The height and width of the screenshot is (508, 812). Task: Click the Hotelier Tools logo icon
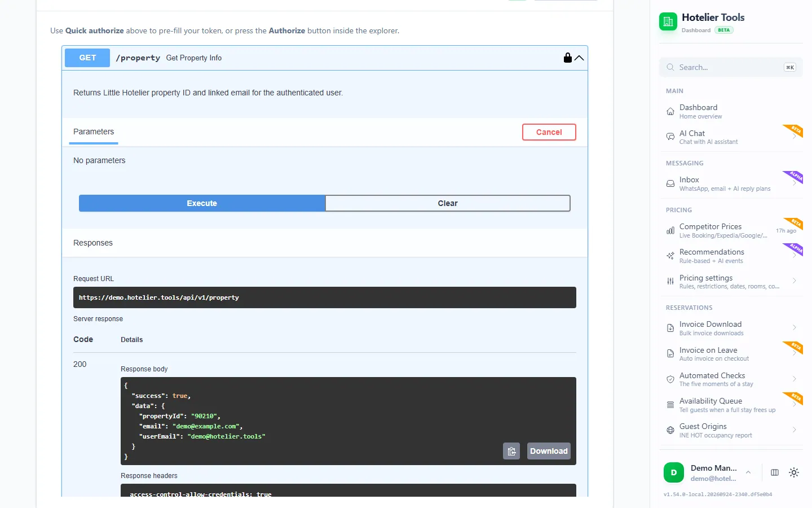pyautogui.click(x=668, y=21)
